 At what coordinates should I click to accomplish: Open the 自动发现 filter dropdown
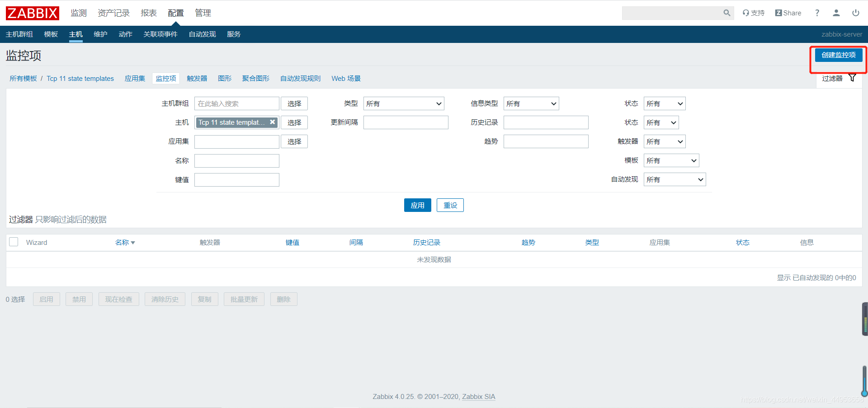[x=675, y=179]
